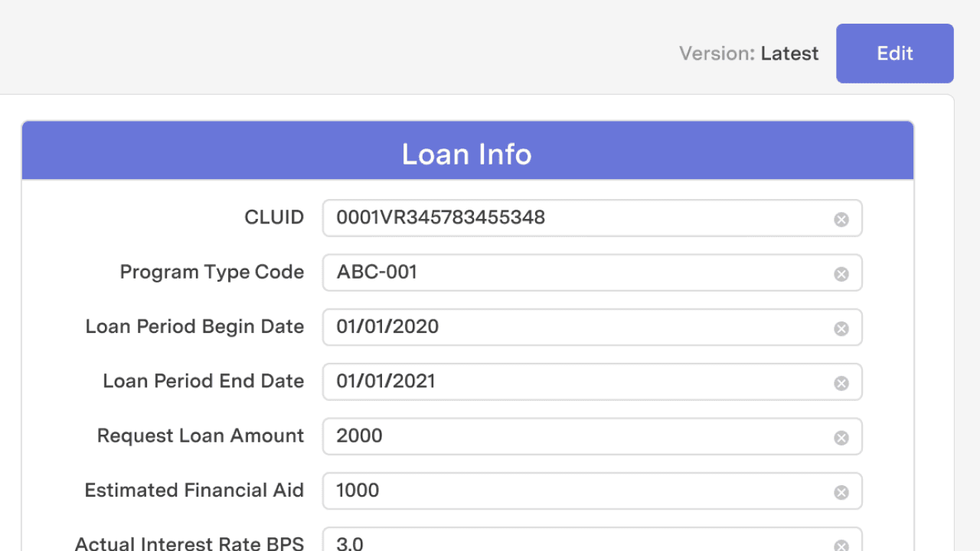Clear the Request Loan Amount value
Image resolution: width=980 pixels, height=551 pixels.
tap(841, 438)
